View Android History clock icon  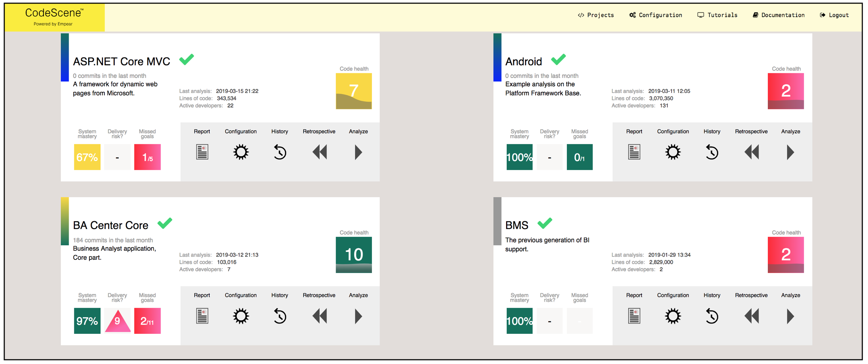[712, 152]
